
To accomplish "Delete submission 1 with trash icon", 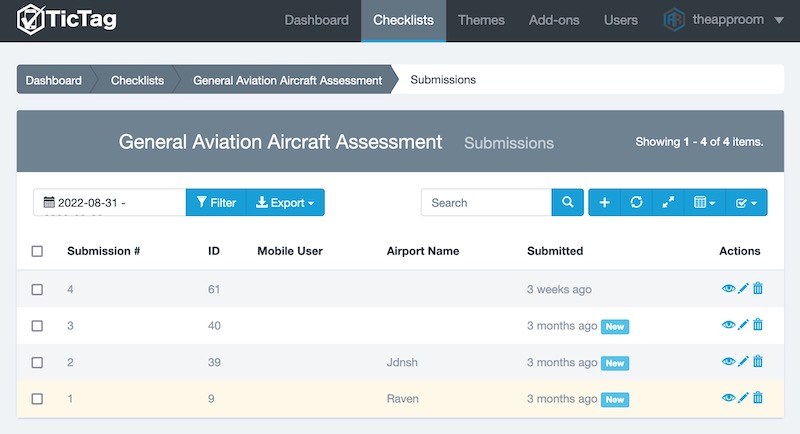I will 758,398.
